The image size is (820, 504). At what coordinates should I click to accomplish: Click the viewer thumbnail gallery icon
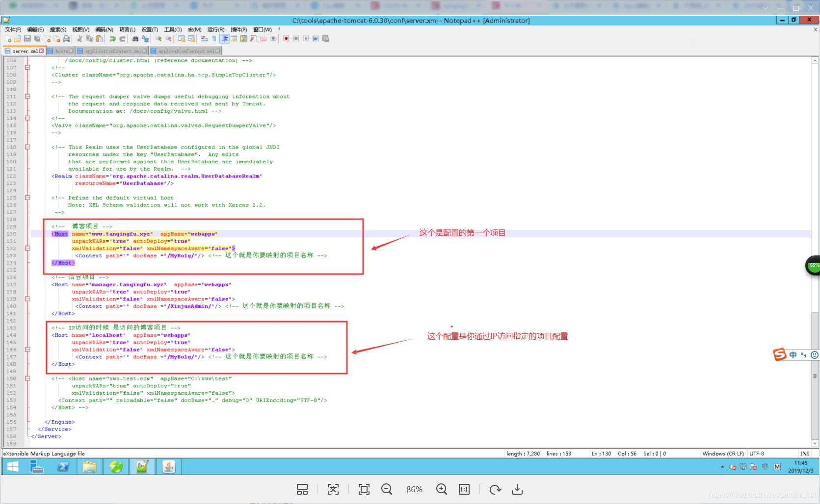pyautogui.click(x=302, y=489)
